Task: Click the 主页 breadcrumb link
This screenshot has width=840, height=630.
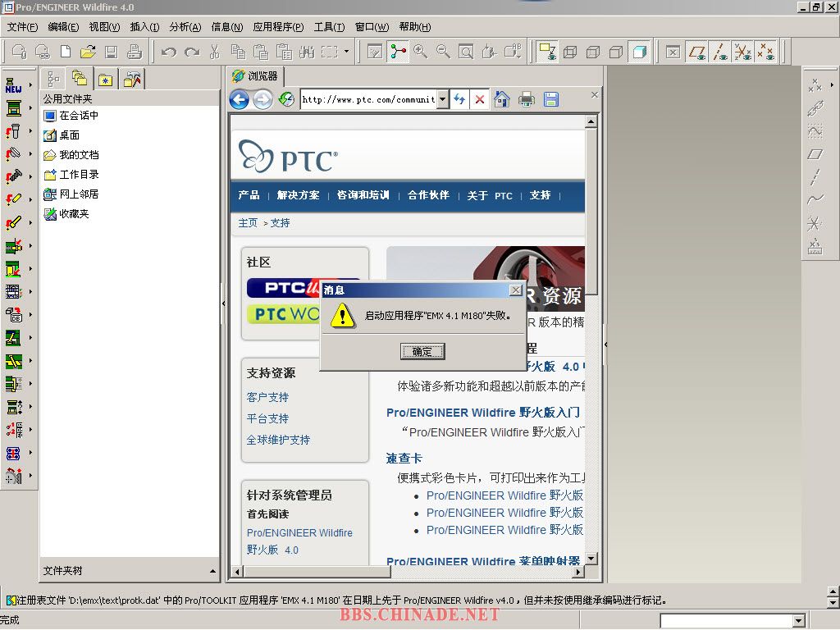Action: pyautogui.click(x=248, y=223)
